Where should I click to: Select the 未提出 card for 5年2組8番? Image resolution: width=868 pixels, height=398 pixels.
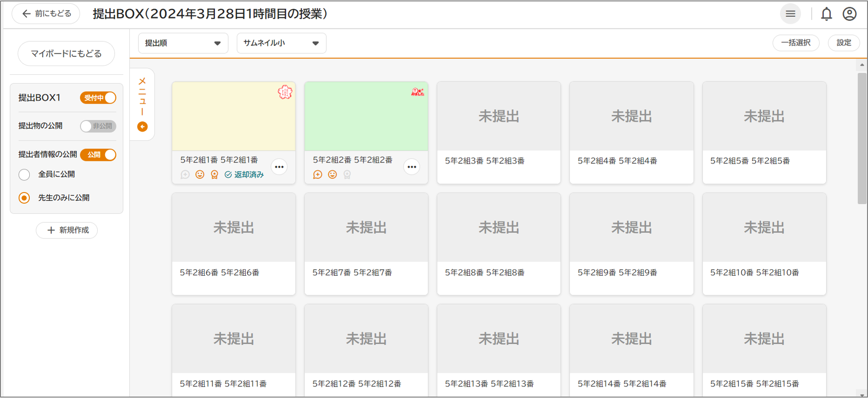click(499, 244)
